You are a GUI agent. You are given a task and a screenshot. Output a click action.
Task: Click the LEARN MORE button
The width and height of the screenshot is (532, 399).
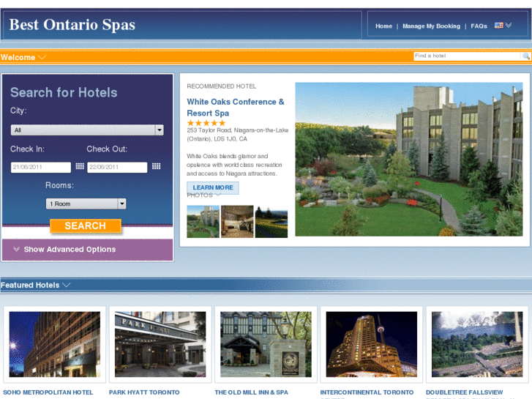(213, 187)
